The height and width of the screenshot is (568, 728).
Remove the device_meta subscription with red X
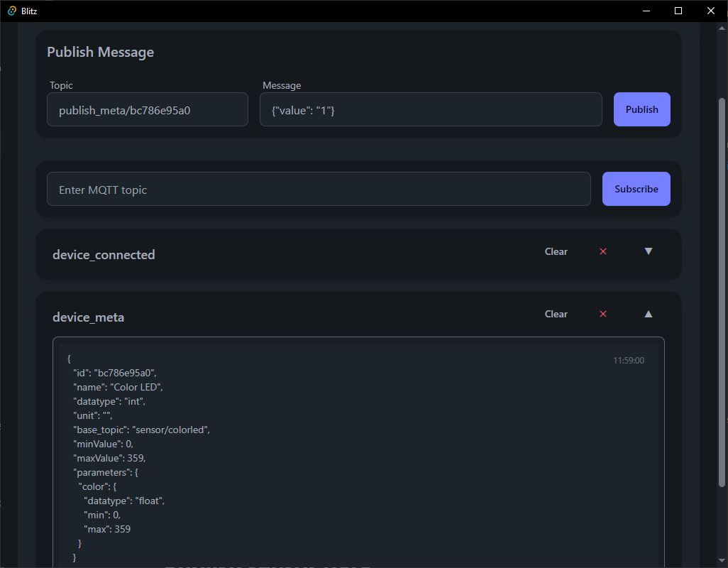click(603, 314)
